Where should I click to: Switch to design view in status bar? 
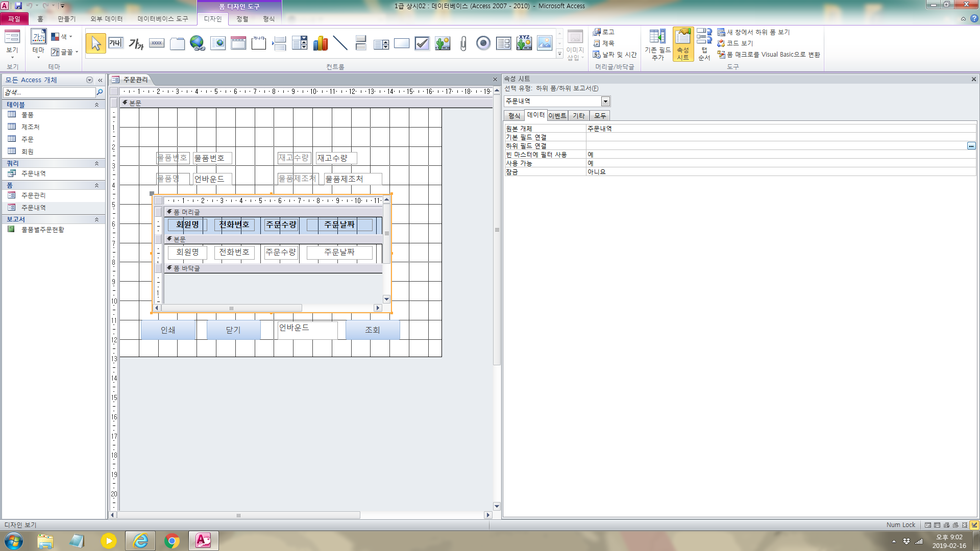click(974, 524)
